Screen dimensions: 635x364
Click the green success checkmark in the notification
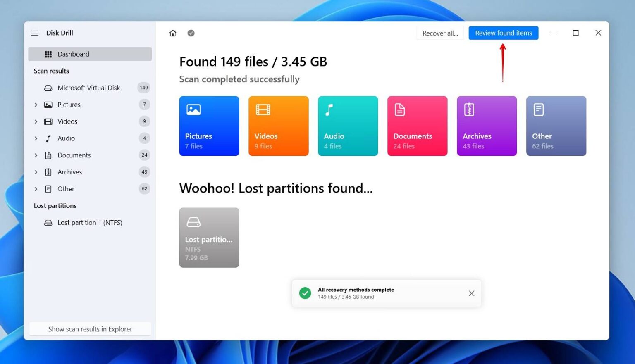pos(305,293)
